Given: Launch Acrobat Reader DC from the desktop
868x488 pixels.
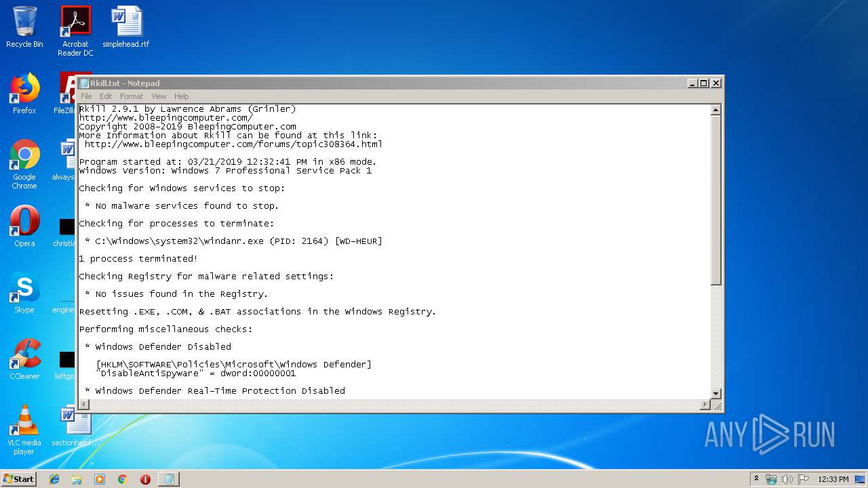Looking at the screenshot, I should [75, 31].
